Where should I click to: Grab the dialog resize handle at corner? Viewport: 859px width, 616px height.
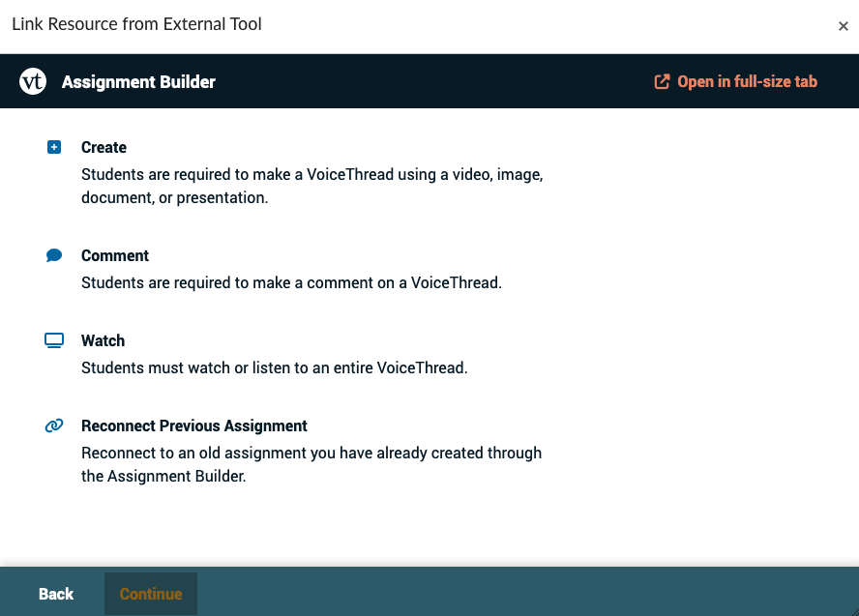(x=853, y=610)
